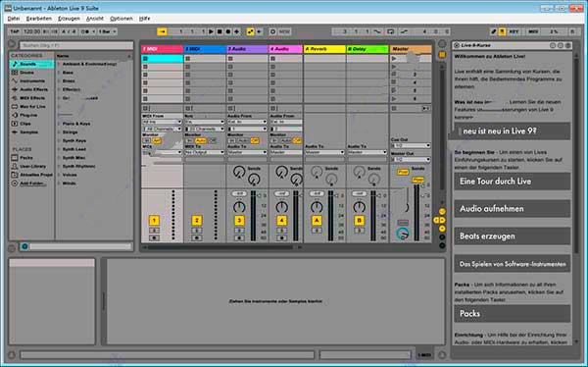
Task: Toggle the yellow Automation Arm button
Action: tap(250, 32)
